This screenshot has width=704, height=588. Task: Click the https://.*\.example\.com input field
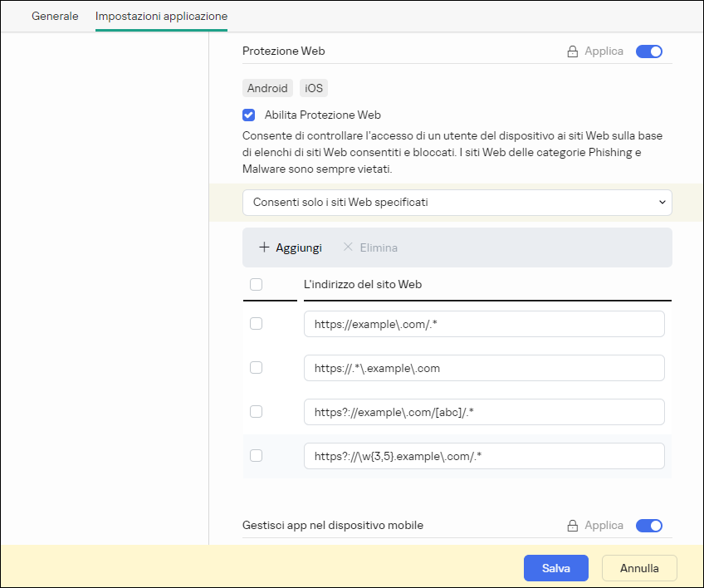[484, 368]
